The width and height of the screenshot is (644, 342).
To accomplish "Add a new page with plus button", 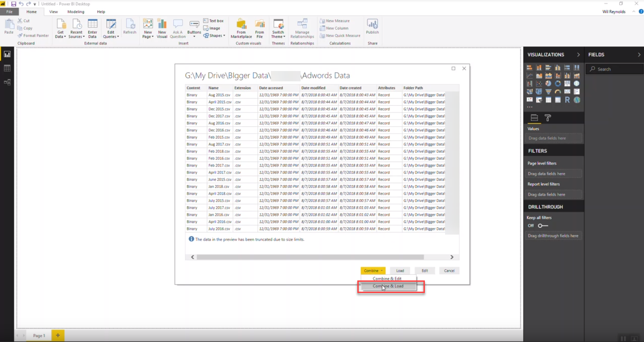I will [58, 335].
